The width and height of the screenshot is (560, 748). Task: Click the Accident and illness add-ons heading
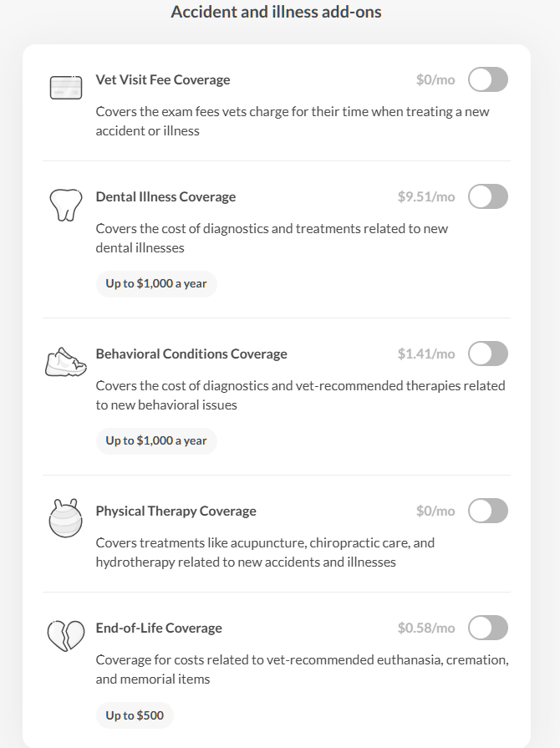276,12
